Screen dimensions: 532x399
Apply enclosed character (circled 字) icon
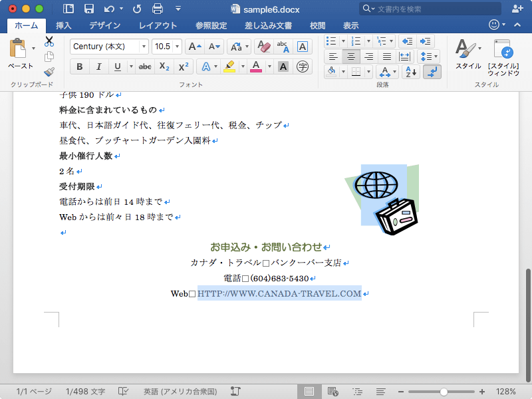[x=303, y=66]
